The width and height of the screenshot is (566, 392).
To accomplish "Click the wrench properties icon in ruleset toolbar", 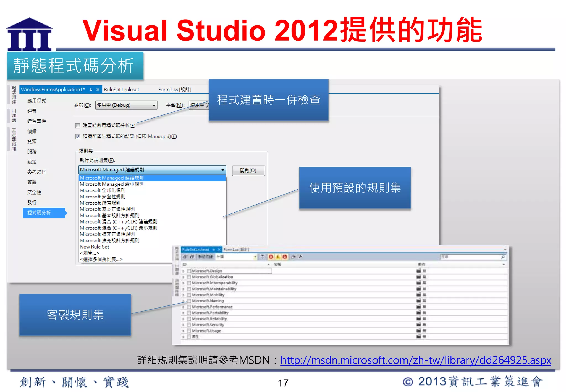I will 300,257.
